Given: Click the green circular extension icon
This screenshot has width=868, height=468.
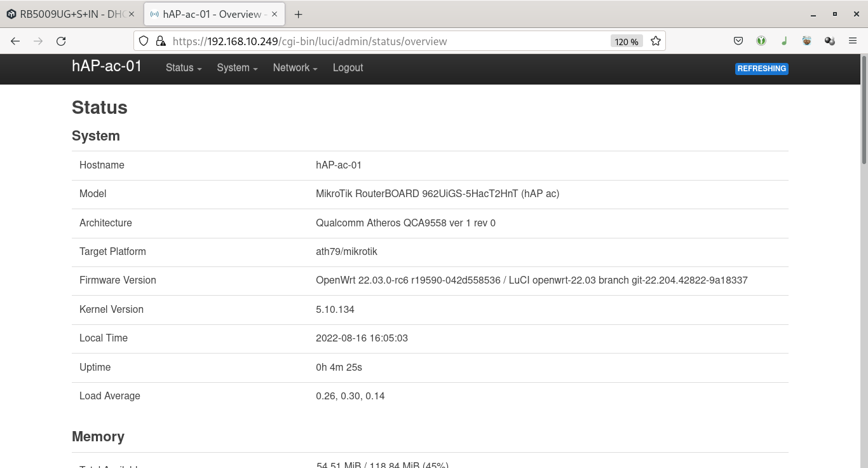Looking at the screenshot, I should (x=761, y=41).
